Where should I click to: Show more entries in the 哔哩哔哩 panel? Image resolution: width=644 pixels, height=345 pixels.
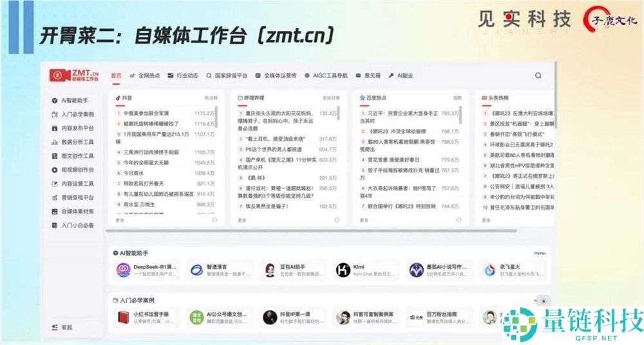click(x=242, y=221)
